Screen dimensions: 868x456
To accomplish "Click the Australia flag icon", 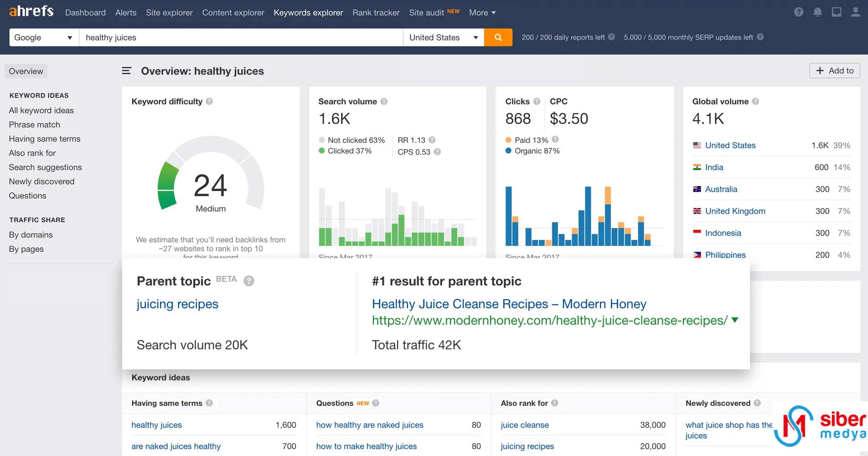I will pyautogui.click(x=697, y=189).
